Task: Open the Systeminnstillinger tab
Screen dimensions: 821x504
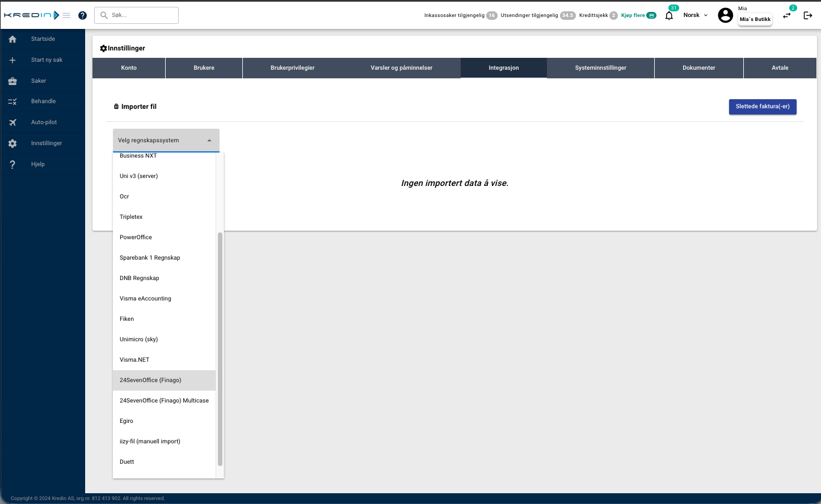Action: (x=601, y=68)
